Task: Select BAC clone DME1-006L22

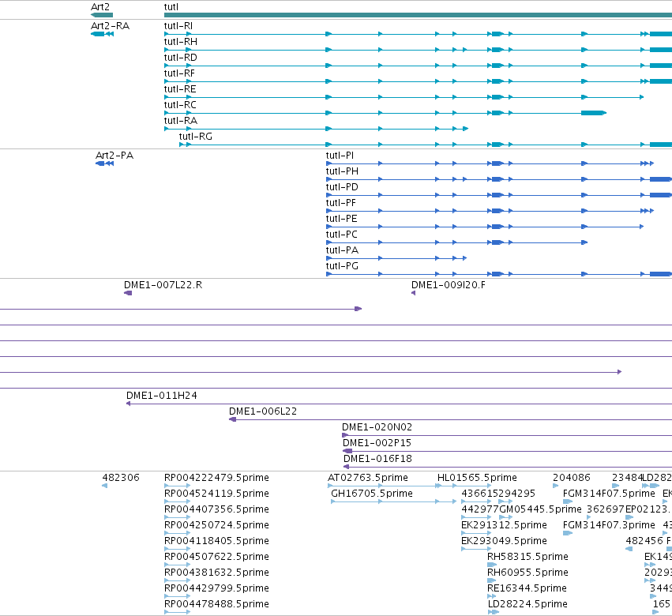Action: 263,411
